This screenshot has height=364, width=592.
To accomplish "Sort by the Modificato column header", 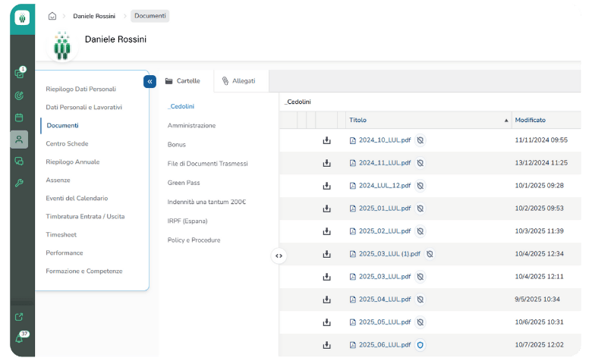I will click(x=546, y=120).
